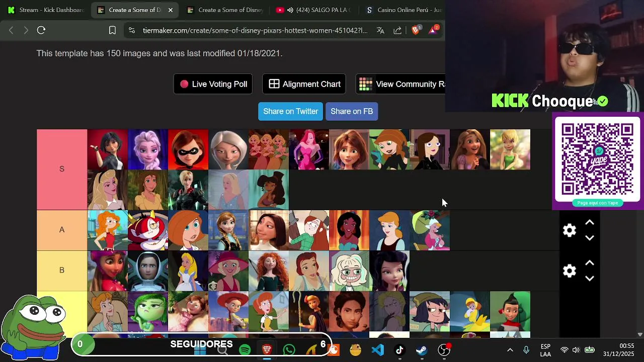Click View Community Rankings button
Viewport: 644px width, 362px height.
pos(400,84)
